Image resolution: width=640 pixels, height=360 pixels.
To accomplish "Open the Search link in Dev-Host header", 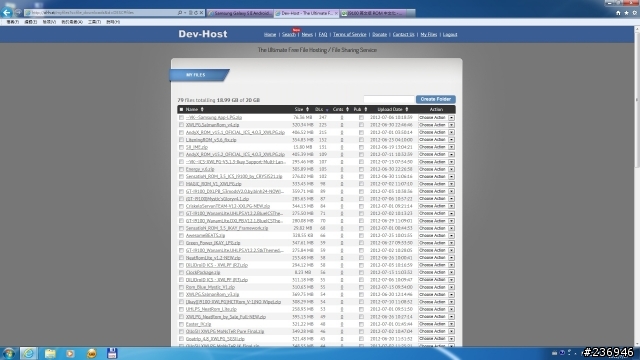I will pyautogui.click(x=289, y=35).
